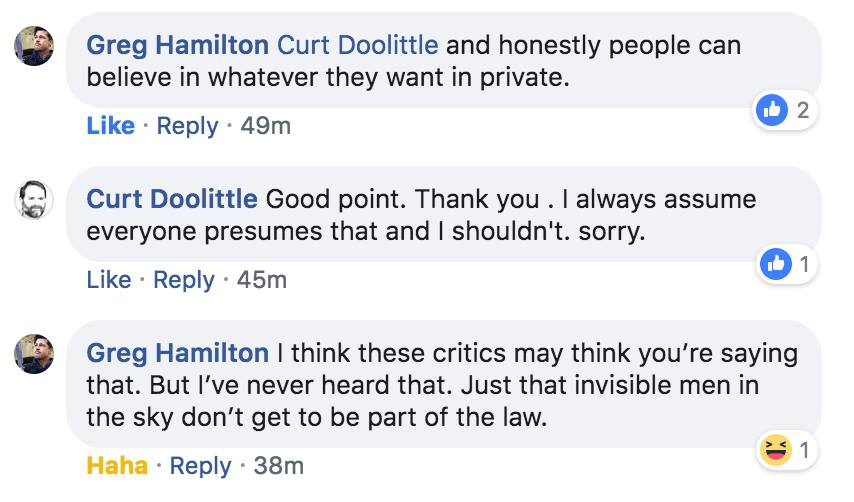
Task: Open Greg Hamilton's avatar on the first comment
Action: tap(33, 47)
